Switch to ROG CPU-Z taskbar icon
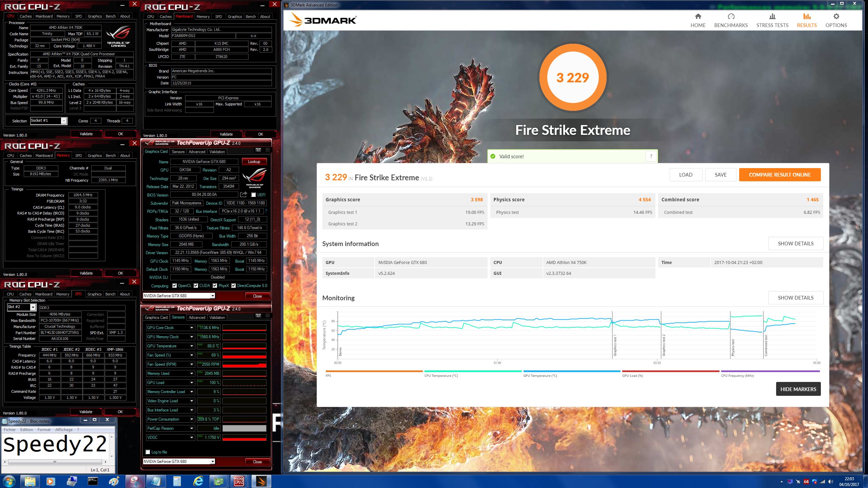The height and width of the screenshot is (488, 868). point(239,481)
